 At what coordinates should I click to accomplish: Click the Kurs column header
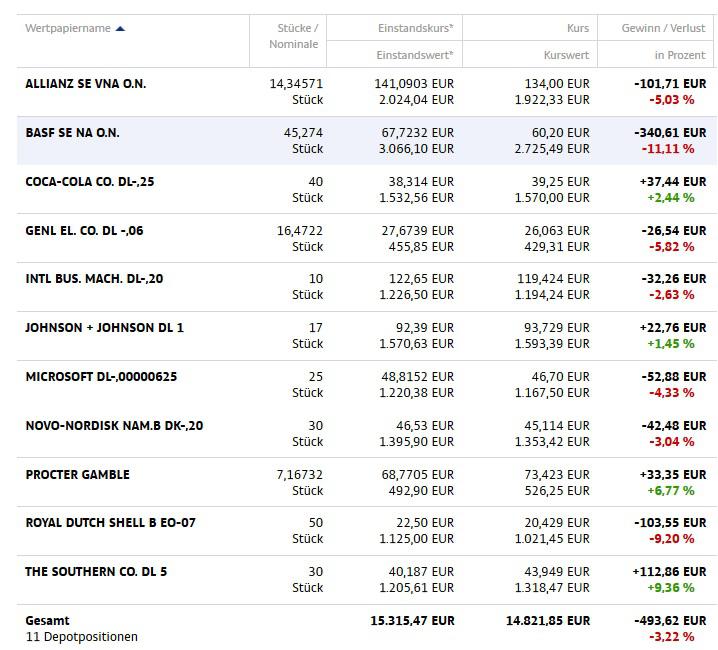click(x=578, y=28)
